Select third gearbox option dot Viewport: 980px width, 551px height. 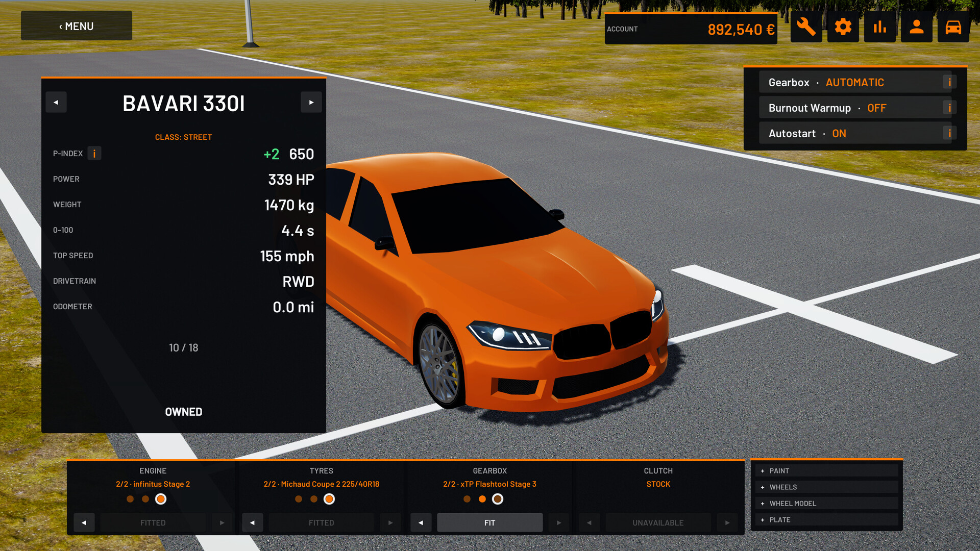pyautogui.click(x=498, y=499)
